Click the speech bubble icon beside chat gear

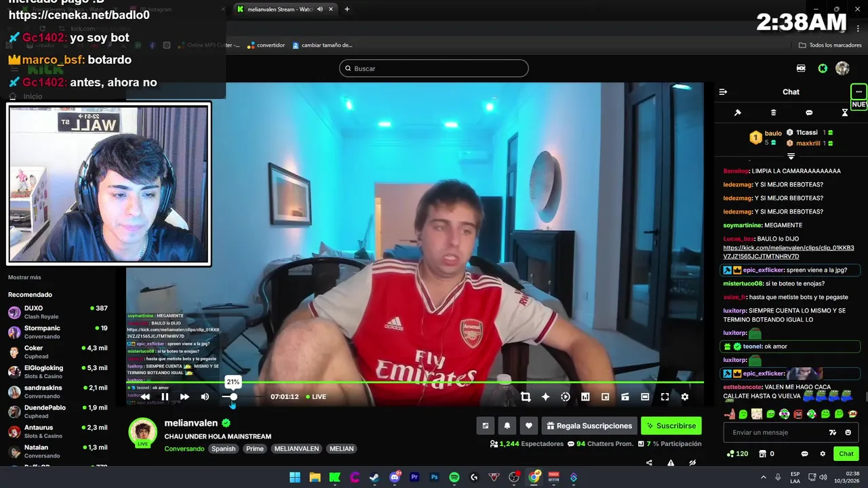pyautogui.click(x=805, y=453)
